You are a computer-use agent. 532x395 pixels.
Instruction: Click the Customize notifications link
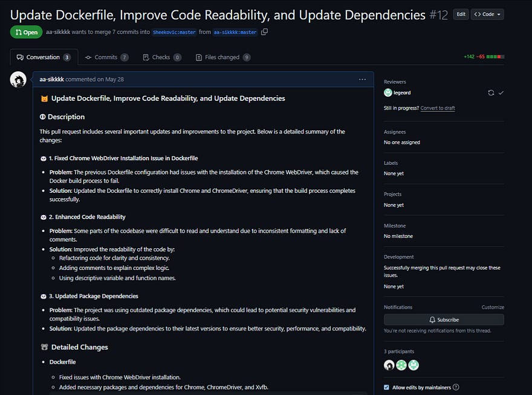click(493, 307)
